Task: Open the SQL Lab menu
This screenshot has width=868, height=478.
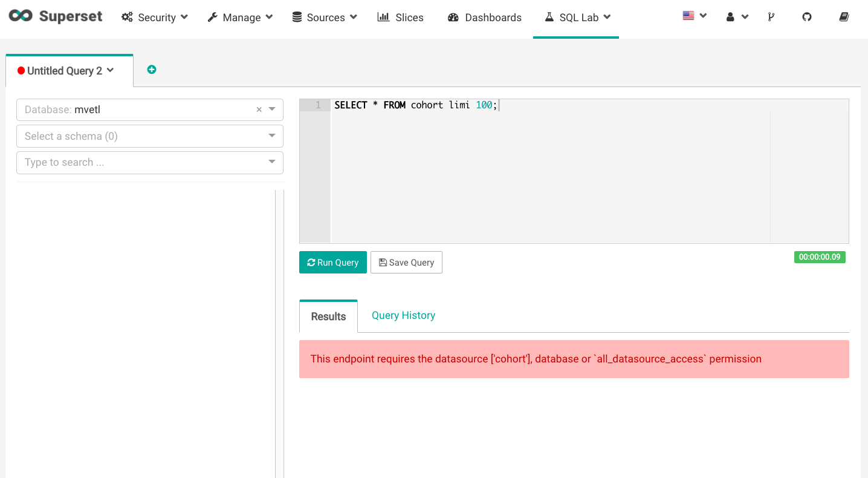Action: [577, 18]
